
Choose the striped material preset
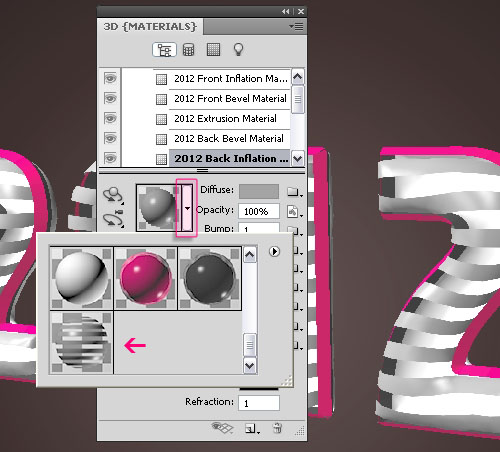click(81, 343)
